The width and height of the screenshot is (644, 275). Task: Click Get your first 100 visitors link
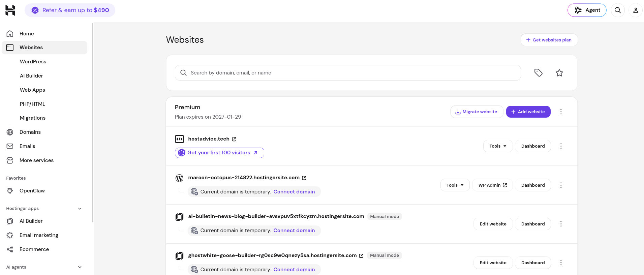[x=219, y=153]
